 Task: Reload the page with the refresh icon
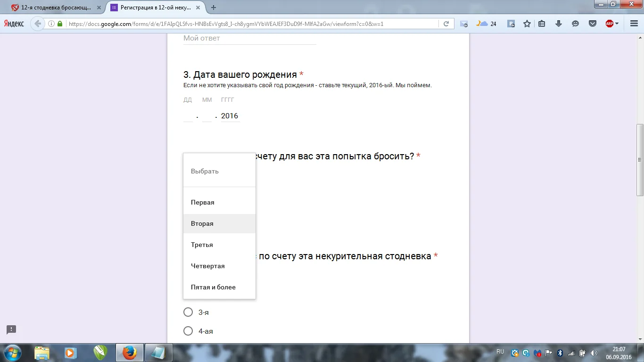(x=446, y=24)
